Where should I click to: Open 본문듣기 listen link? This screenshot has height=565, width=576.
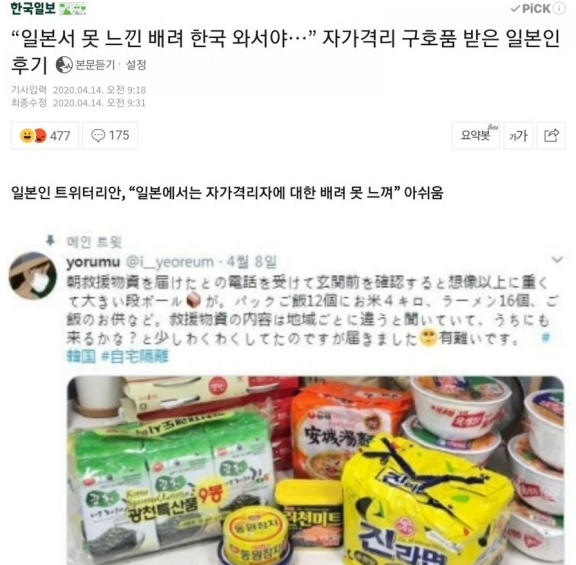click(95, 65)
